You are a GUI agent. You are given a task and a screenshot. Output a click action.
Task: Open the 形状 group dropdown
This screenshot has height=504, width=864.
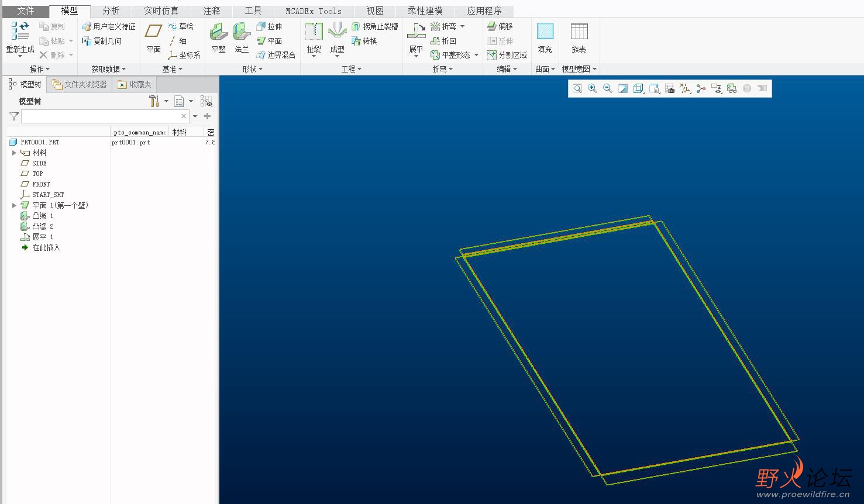coord(252,69)
